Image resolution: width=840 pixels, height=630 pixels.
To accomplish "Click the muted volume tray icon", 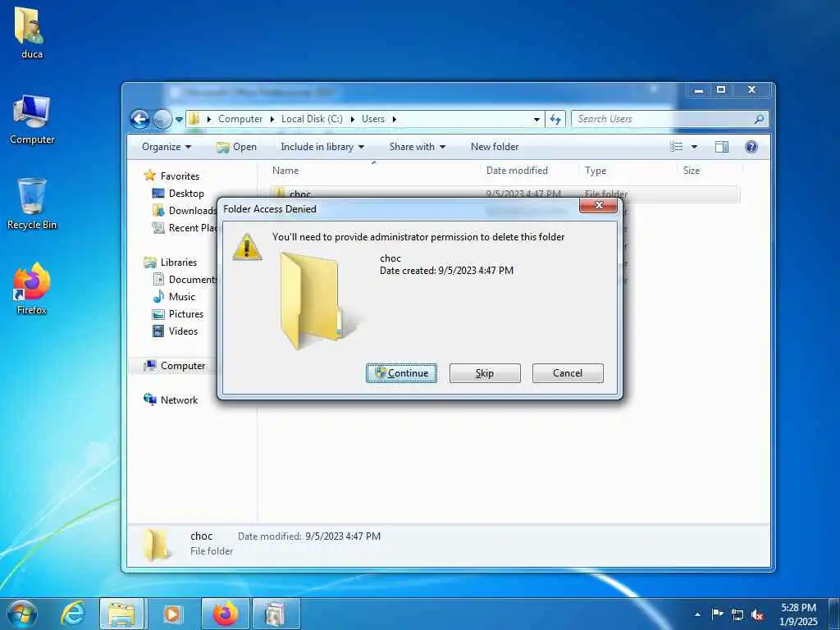I will [x=757, y=614].
